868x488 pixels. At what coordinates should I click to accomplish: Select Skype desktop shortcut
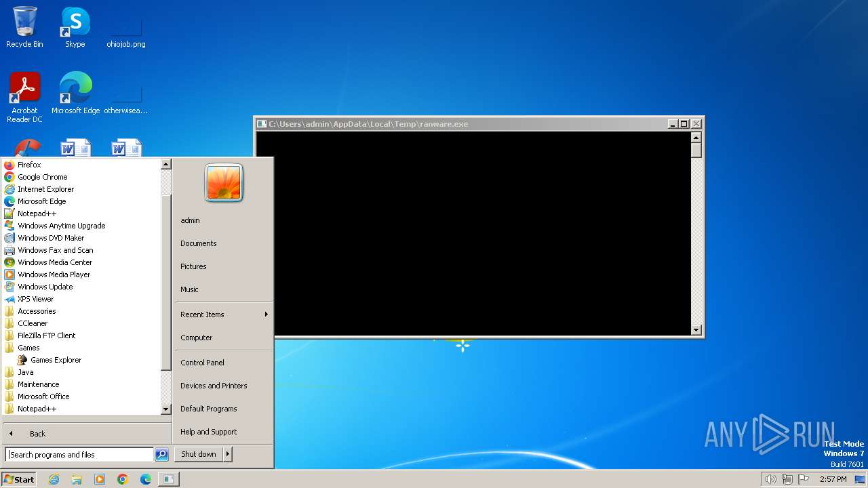[75, 27]
